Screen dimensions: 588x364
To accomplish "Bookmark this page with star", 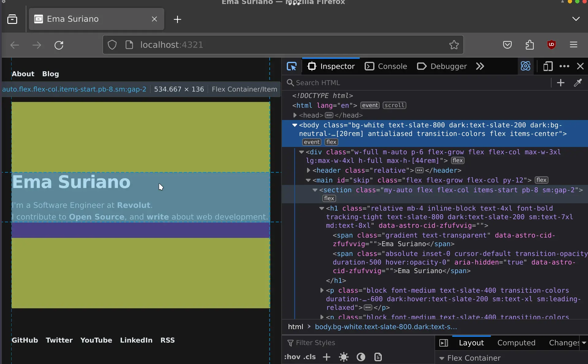I will click(x=454, y=45).
